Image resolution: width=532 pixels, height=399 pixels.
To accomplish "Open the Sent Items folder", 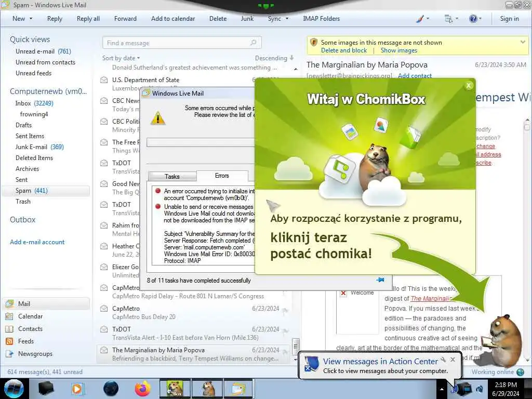I will [x=30, y=136].
